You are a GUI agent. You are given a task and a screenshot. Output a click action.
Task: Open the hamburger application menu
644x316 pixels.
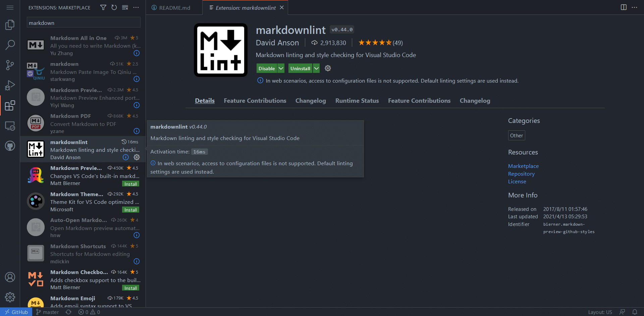pyautogui.click(x=10, y=7)
